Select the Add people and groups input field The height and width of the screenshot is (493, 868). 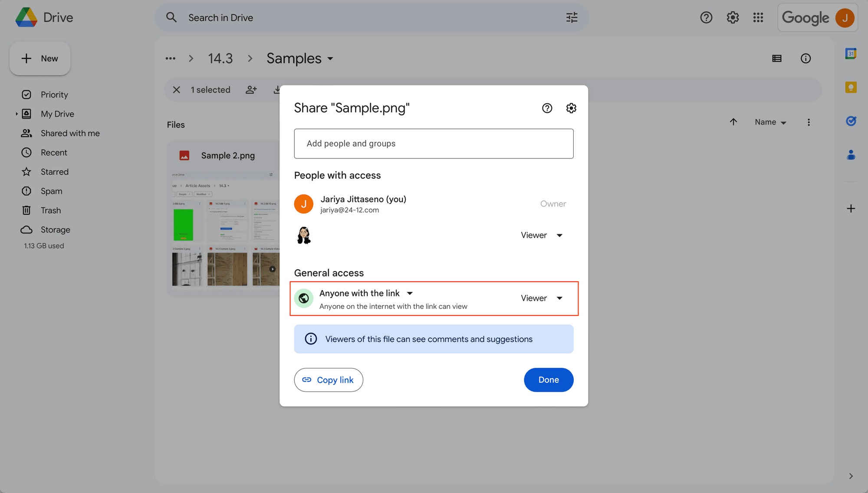coord(434,143)
